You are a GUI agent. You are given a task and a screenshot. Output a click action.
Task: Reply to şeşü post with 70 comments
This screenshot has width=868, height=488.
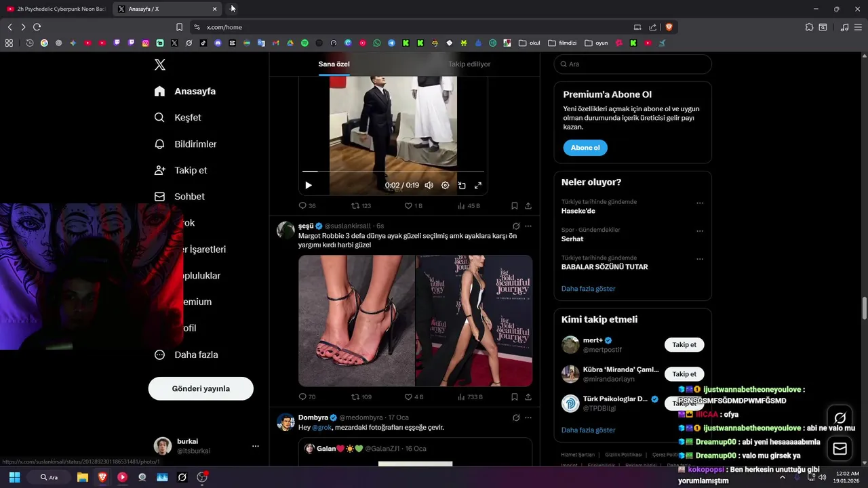307,396
